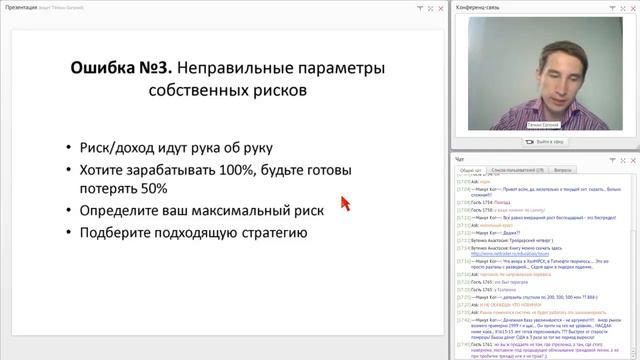Close the Чат panel

tap(633, 160)
